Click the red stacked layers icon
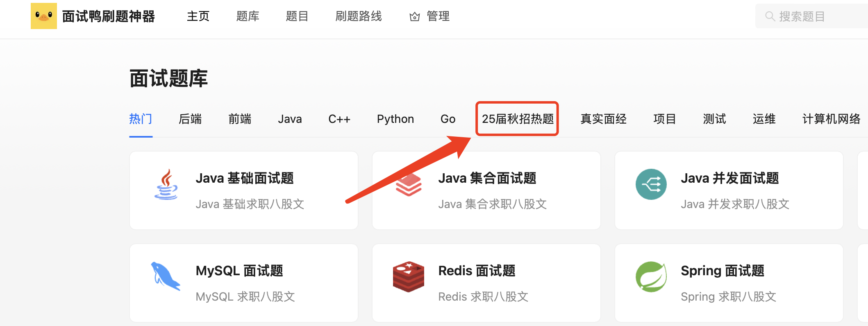The height and width of the screenshot is (326, 868). click(x=409, y=185)
